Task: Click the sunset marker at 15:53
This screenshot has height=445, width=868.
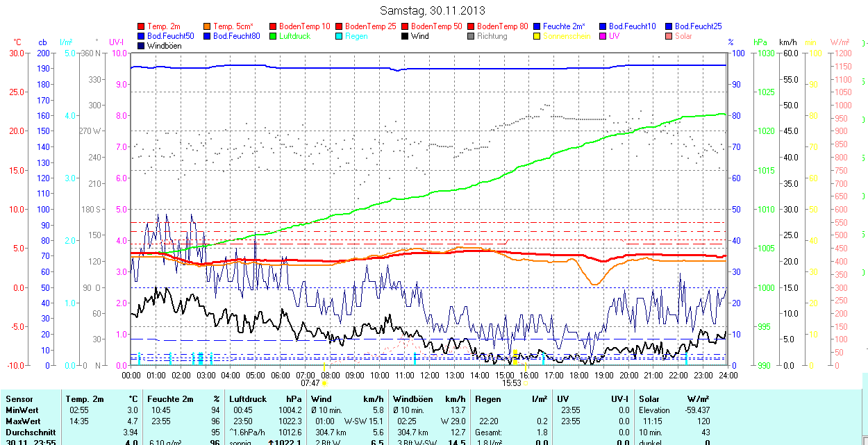Action: [x=525, y=383]
